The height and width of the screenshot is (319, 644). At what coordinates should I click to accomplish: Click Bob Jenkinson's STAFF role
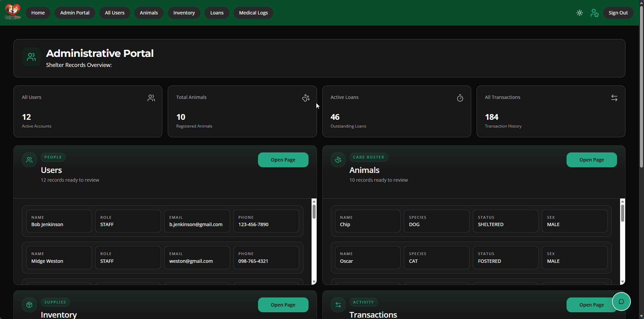click(x=107, y=224)
